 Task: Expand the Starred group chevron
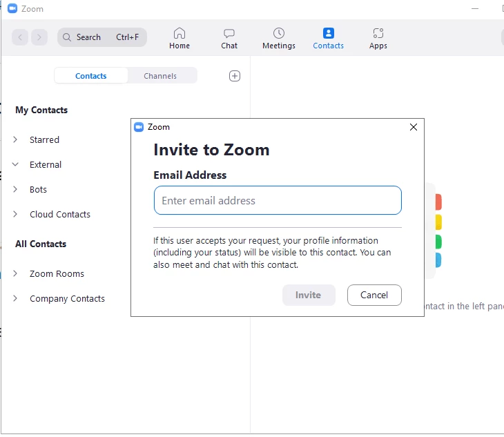tap(15, 139)
